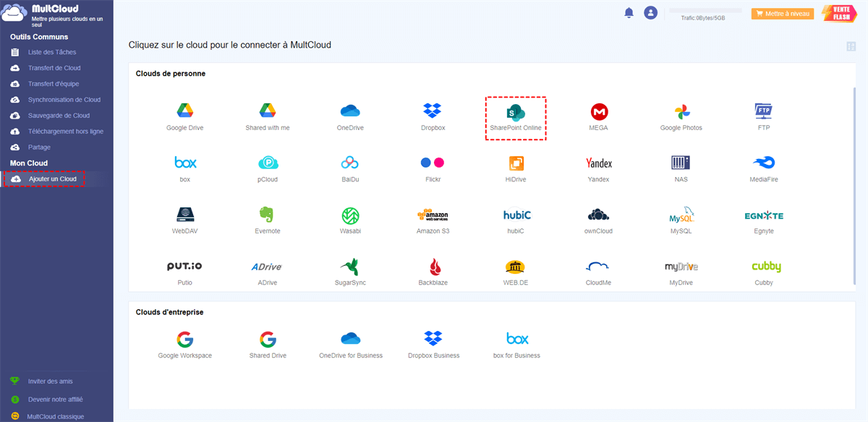The height and width of the screenshot is (422, 868).
Task: Add OneDrive personal cloud
Action: 350,118
